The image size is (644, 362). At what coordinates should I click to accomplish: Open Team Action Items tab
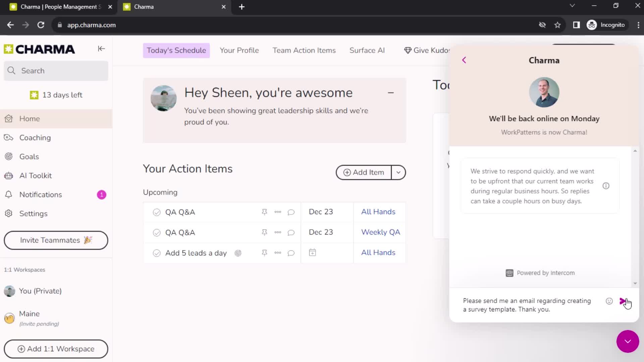coord(304,50)
